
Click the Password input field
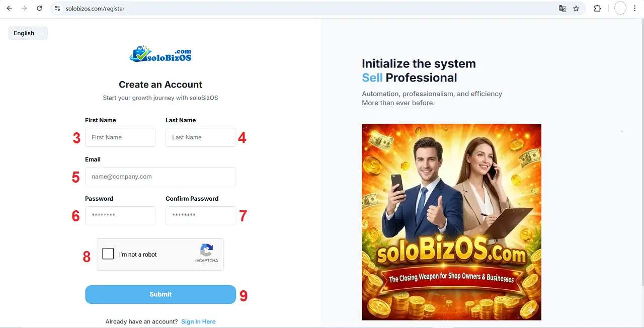tap(120, 216)
